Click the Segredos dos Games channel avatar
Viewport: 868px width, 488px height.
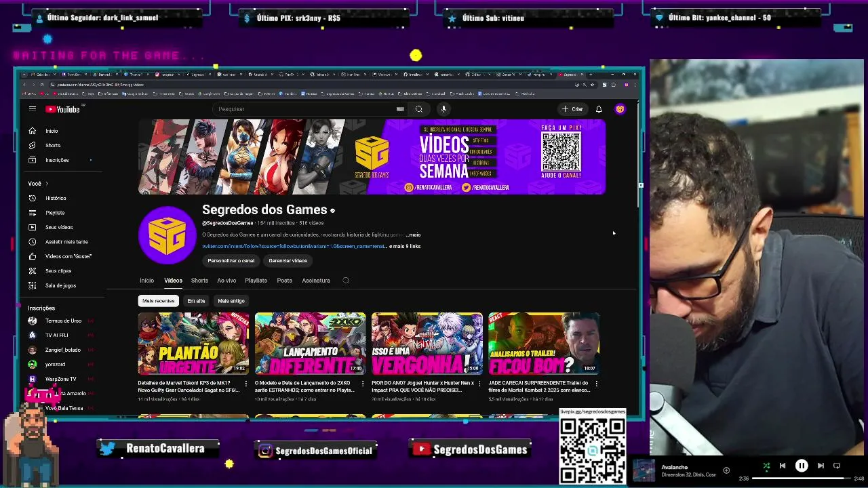point(167,235)
